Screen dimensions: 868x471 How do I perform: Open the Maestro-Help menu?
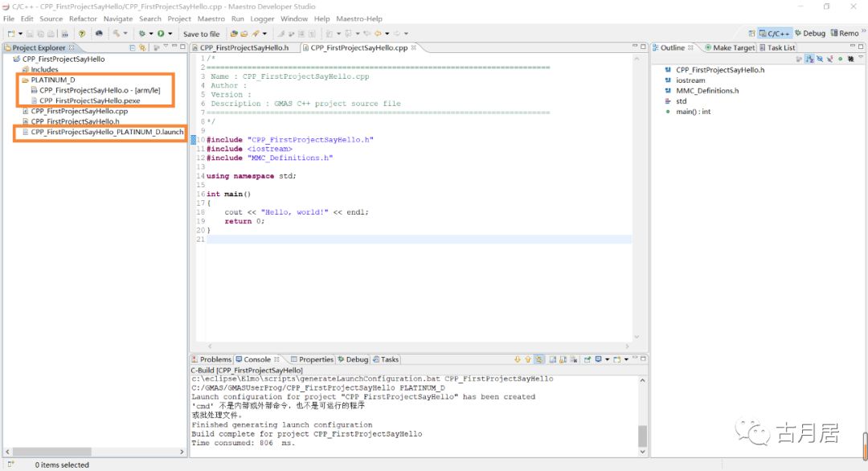(x=359, y=18)
